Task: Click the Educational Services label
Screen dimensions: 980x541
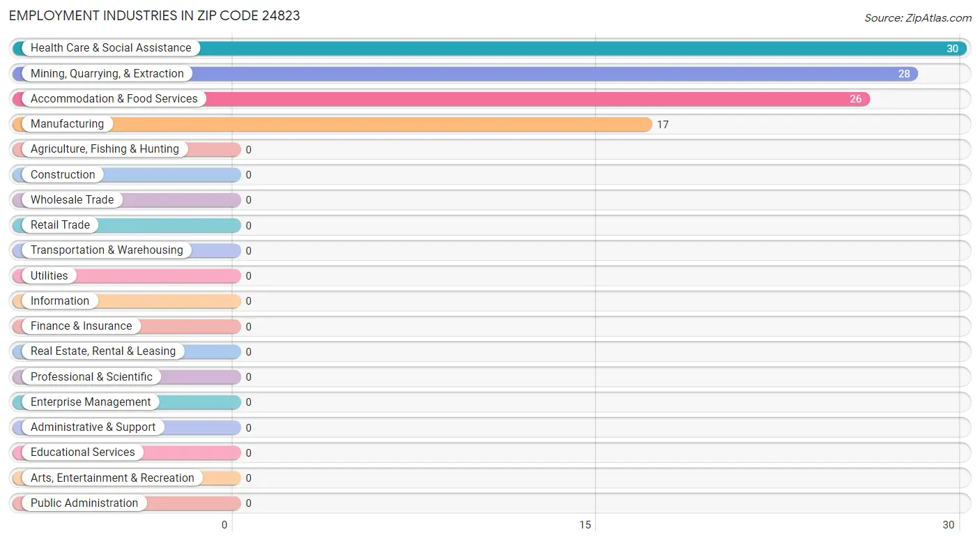Action: coord(83,452)
